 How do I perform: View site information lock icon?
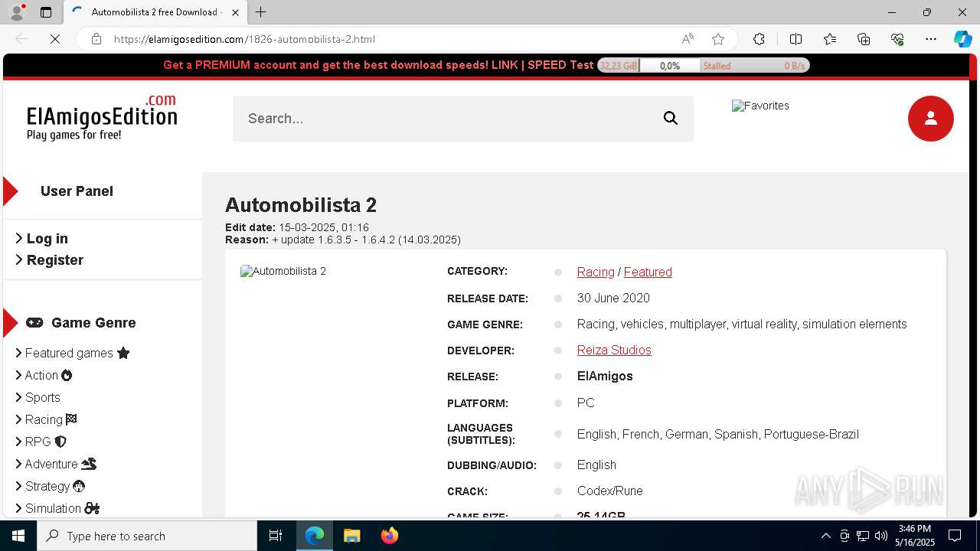point(96,39)
